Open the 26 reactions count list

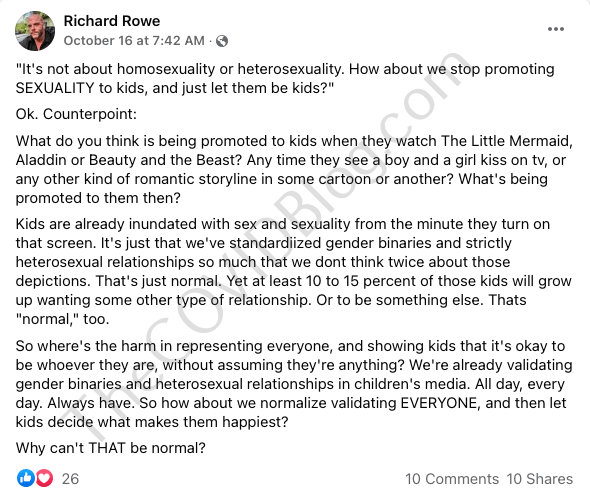[x=70, y=479]
